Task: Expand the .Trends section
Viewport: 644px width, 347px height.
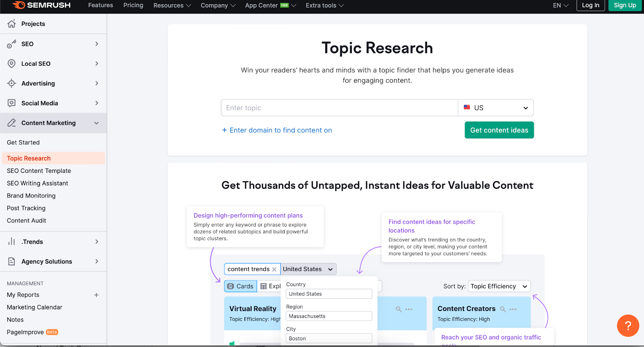Action: pos(97,242)
